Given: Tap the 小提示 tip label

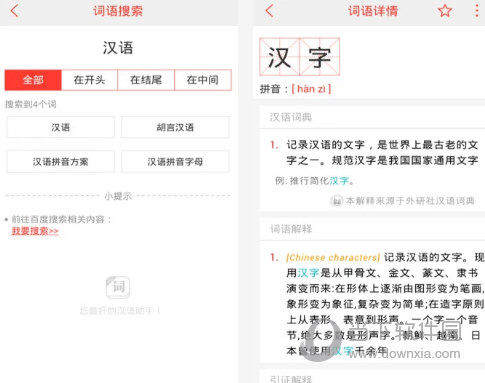Looking at the screenshot, I should [x=118, y=196].
